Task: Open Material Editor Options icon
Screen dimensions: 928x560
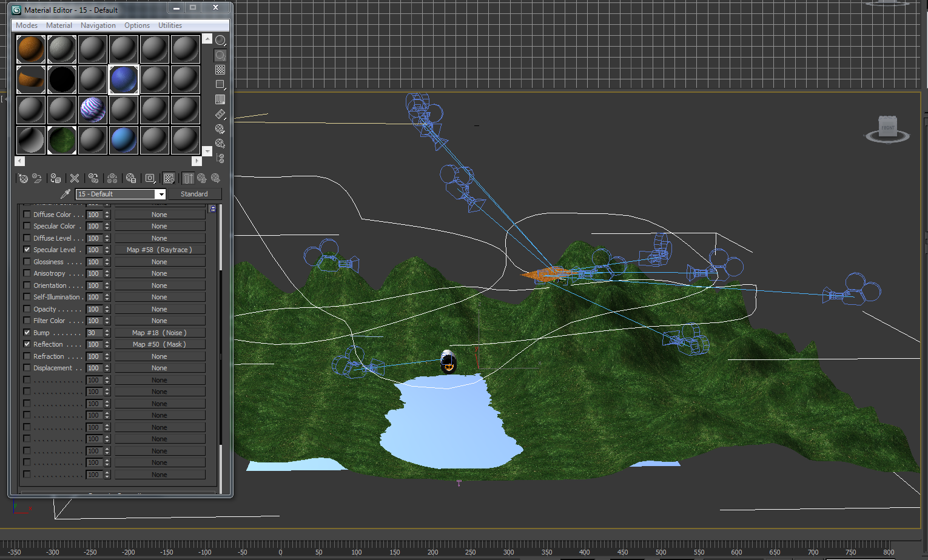Action: tap(220, 129)
